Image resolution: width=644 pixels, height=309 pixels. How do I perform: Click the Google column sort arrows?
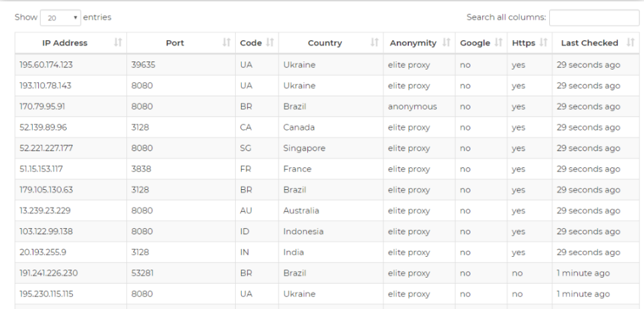(x=498, y=42)
